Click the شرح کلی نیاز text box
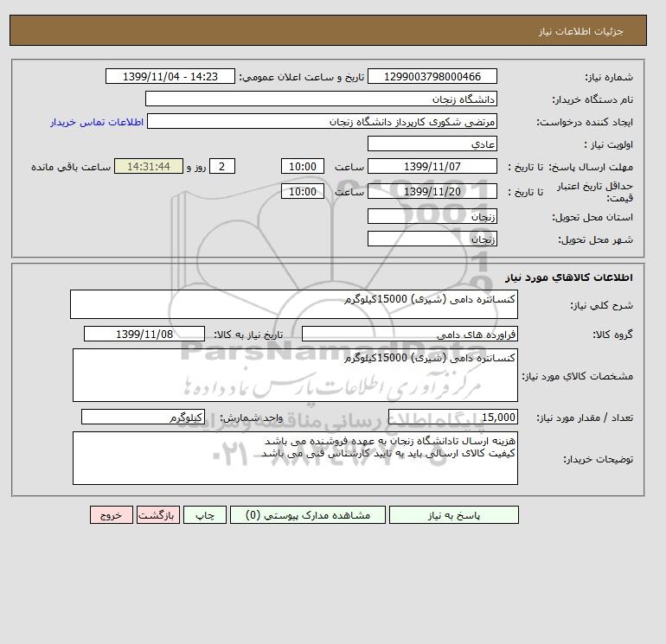 tap(294, 304)
